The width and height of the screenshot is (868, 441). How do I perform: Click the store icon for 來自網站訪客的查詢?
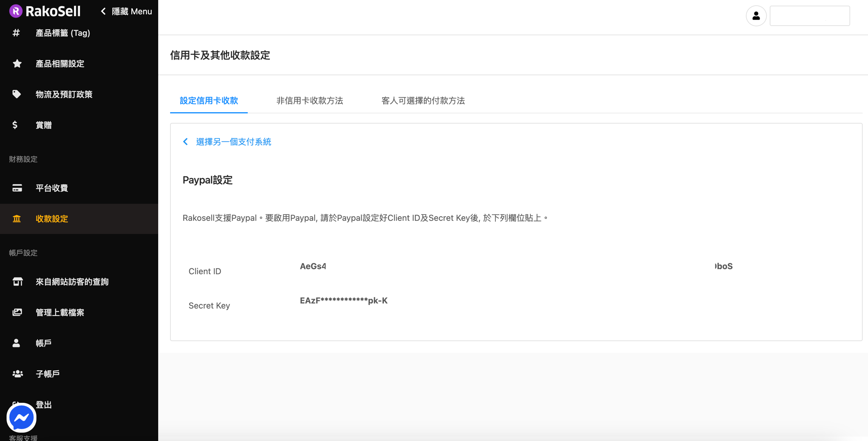coord(17,282)
